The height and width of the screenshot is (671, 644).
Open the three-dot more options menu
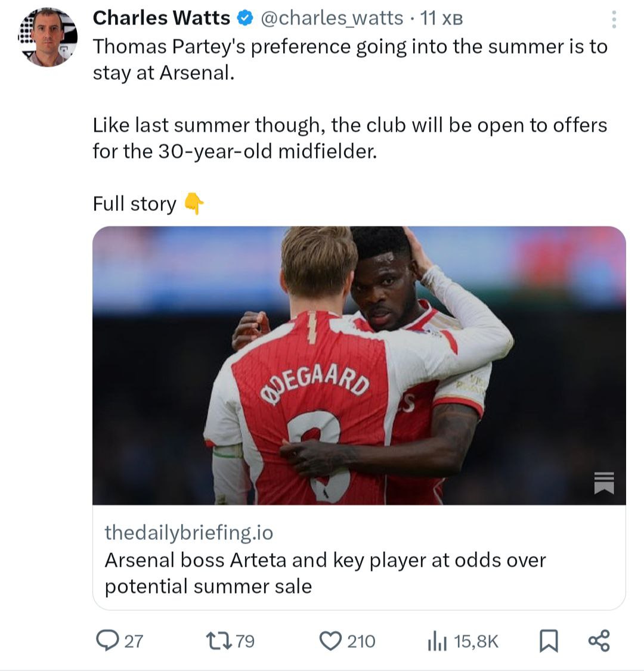(x=614, y=20)
